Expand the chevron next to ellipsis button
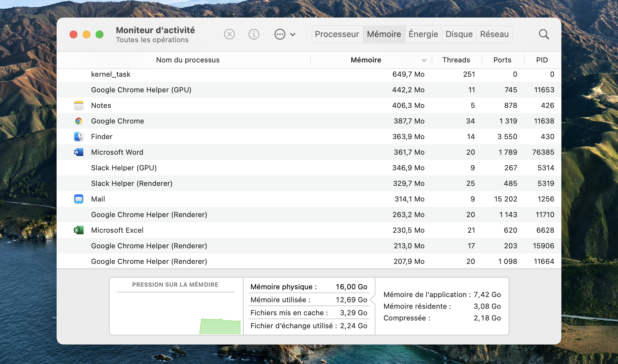The width and height of the screenshot is (618, 364). tap(293, 34)
